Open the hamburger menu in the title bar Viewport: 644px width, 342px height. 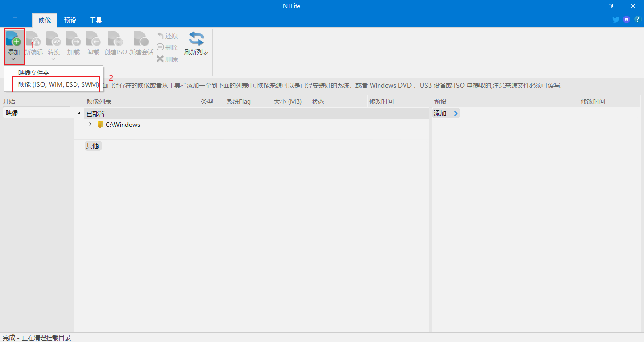click(x=15, y=20)
